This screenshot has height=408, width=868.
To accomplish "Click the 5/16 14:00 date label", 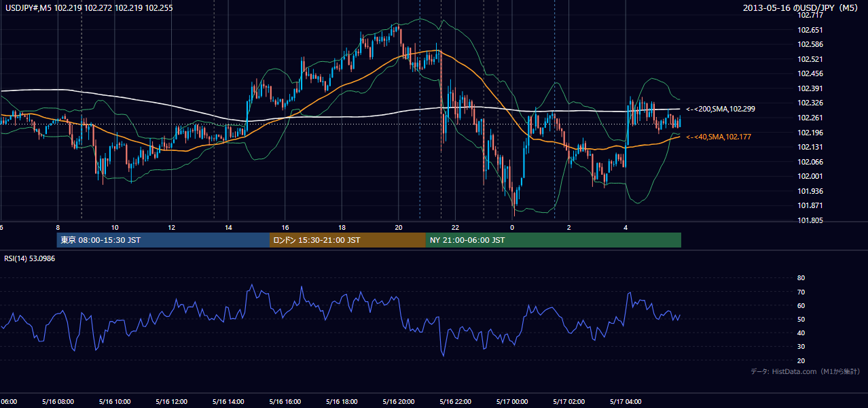I will (x=228, y=401).
